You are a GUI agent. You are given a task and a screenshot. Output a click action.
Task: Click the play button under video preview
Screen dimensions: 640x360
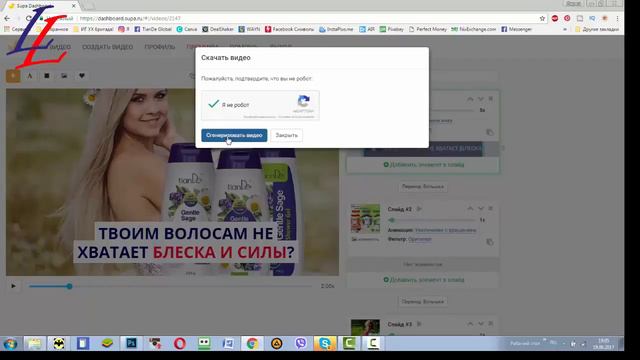[x=13, y=286]
